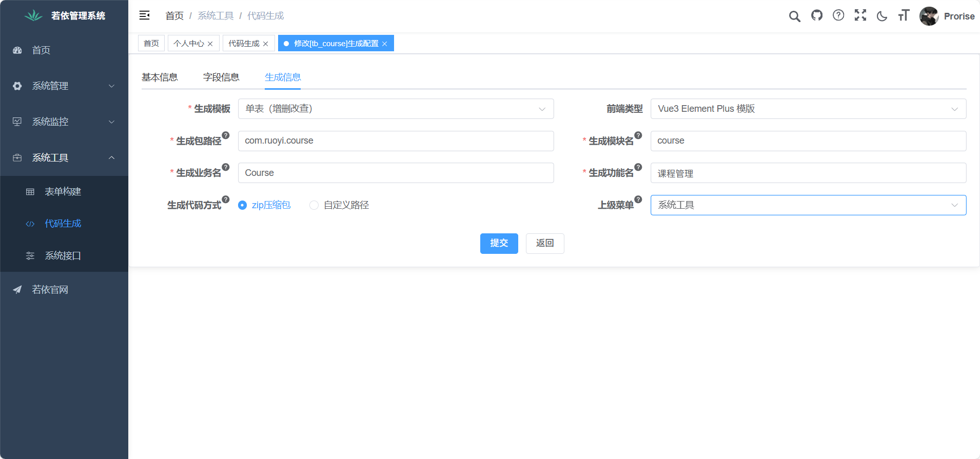Click the 生成功能名 input field

pyautogui.click(x=808, y=173)
